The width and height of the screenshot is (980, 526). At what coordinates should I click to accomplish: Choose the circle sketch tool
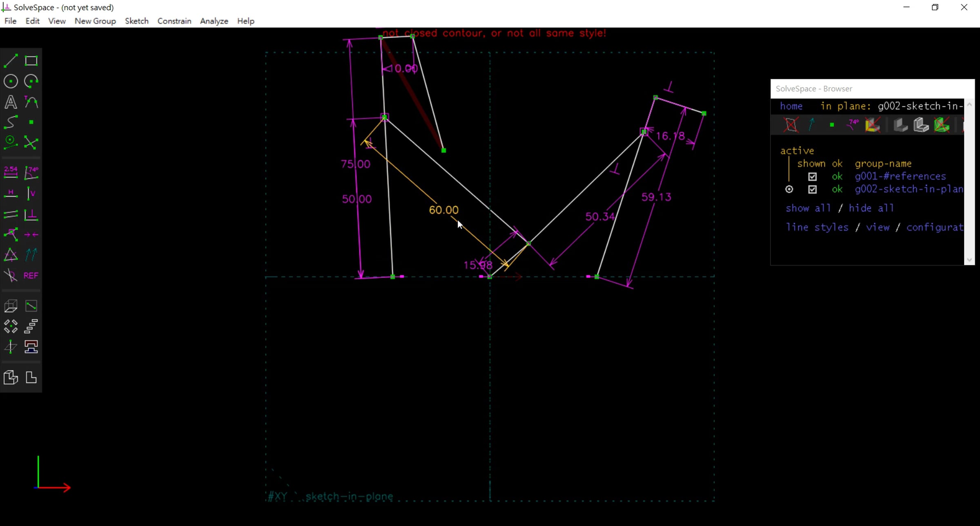[x=11, y=81]
